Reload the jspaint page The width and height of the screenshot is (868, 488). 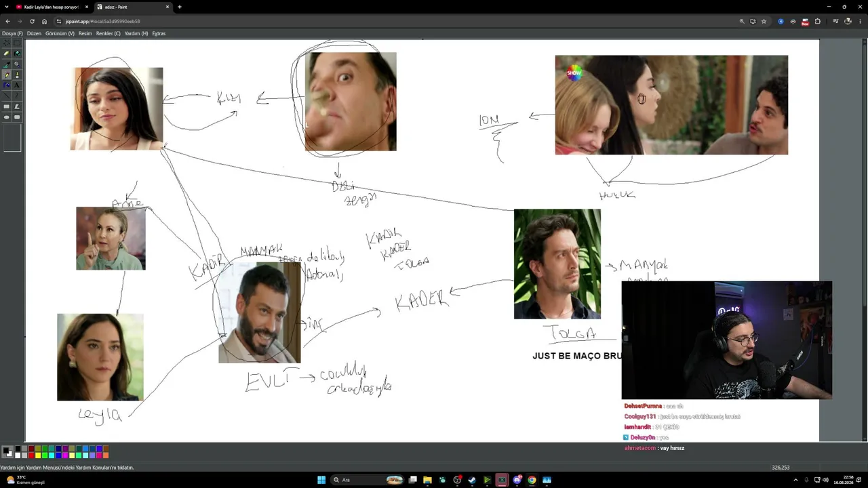tap(32, 21)
